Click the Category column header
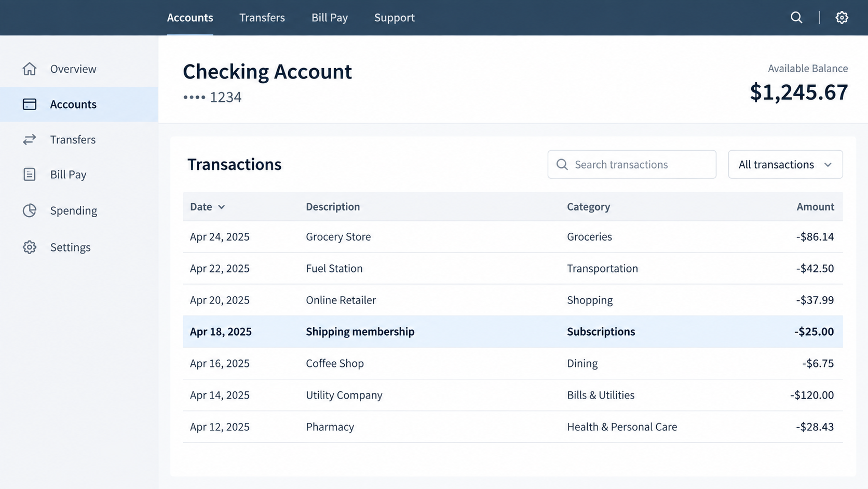This screenshot has width=868, height=489. click(x=588, y=207)
